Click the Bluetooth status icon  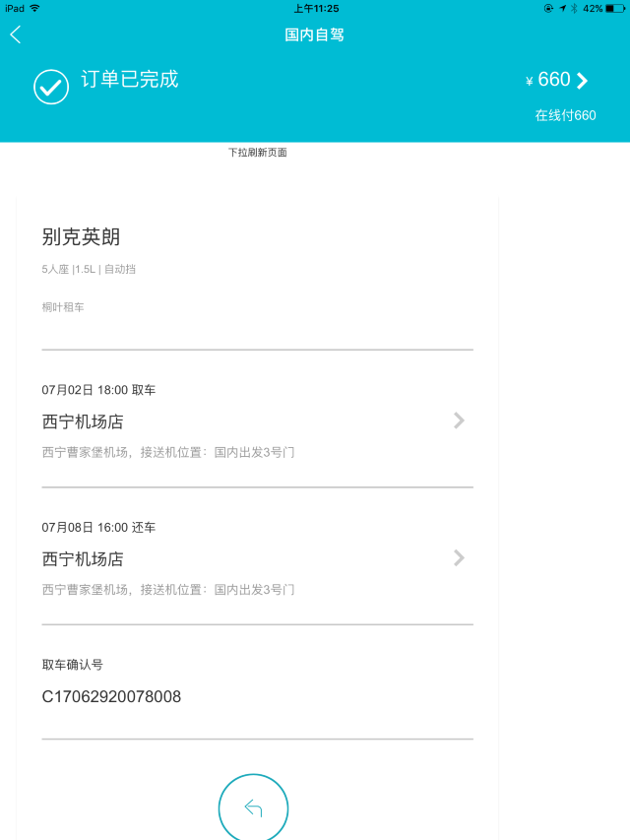pyautogui.click(x=574, y=9)
